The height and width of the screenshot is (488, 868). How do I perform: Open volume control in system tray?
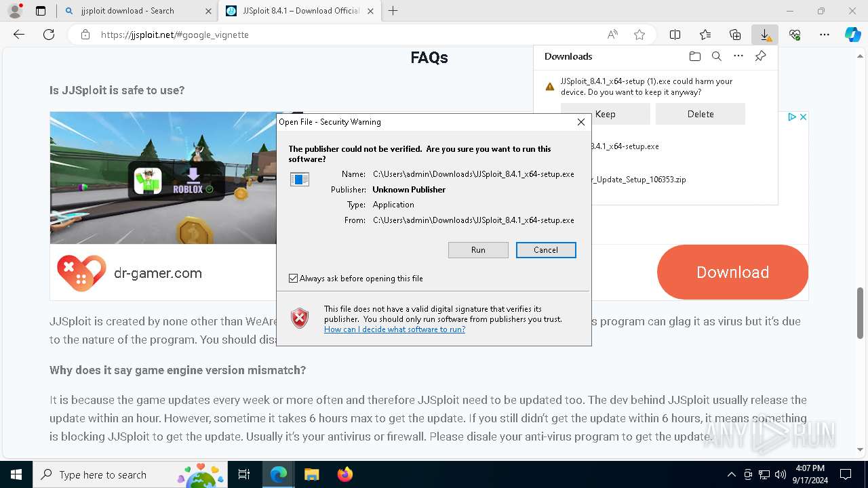coord(781,474)
